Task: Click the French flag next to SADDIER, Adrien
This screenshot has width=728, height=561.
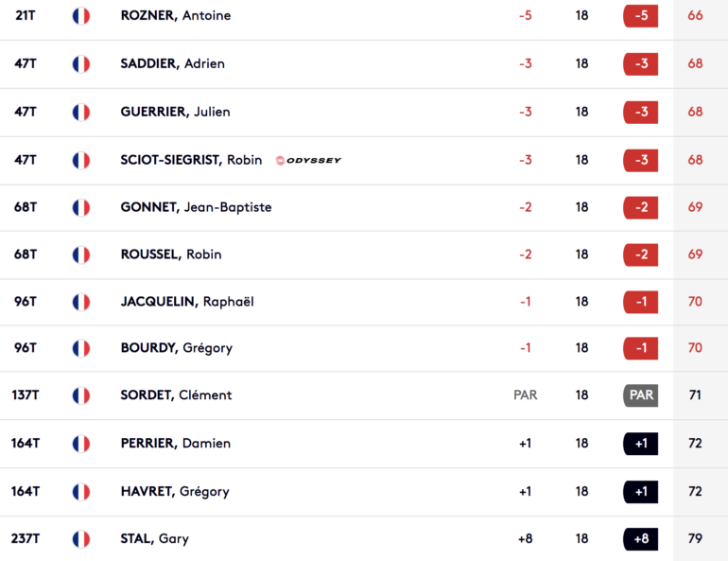Action: tap(81, 64)
